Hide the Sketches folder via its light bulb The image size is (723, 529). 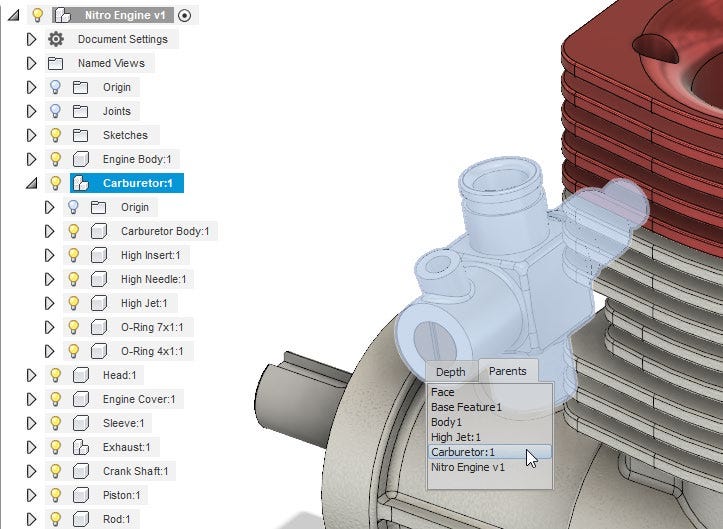pyautogui.click(x=55, y=135)
